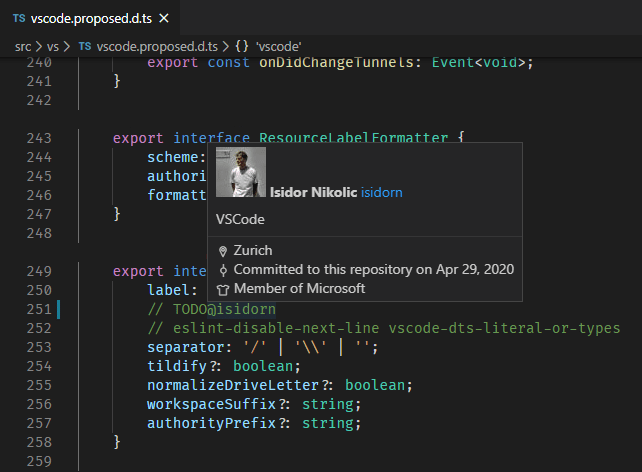The image size is (642, 472).
Task: Click the commit icon in the hover card
Action: pos(223,270)
